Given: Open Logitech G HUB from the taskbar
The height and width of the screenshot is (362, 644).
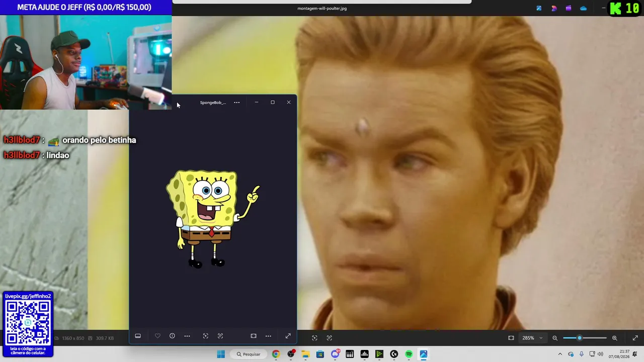Looking at the screenshot, I should tap(394, 354).
